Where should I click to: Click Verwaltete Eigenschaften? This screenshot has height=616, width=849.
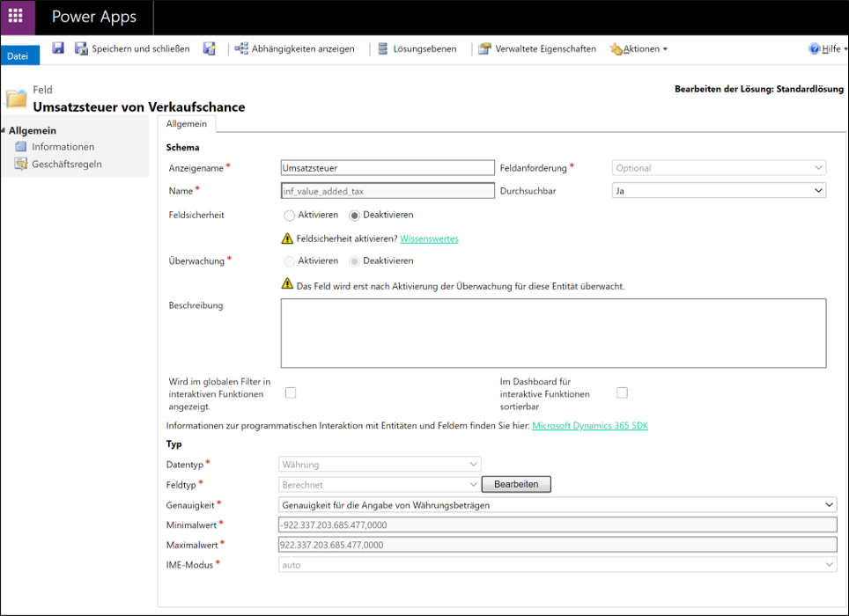point(545,48)
